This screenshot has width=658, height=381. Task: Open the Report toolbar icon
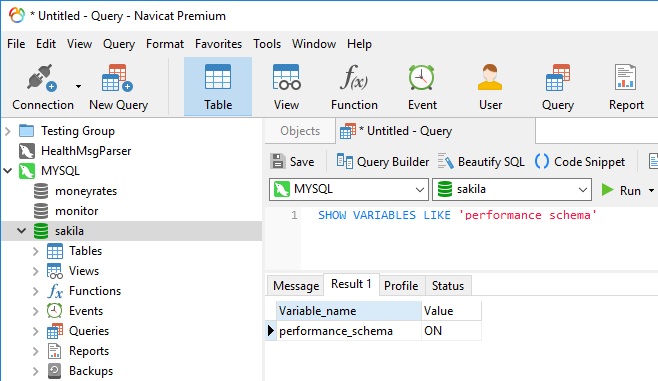tap(626, 87)
